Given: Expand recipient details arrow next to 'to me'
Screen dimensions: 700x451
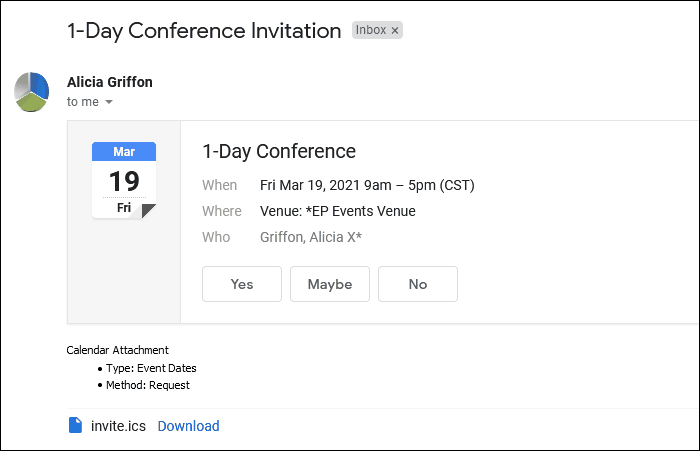Looking at the screenshot, I should click(x=109, y=102).
